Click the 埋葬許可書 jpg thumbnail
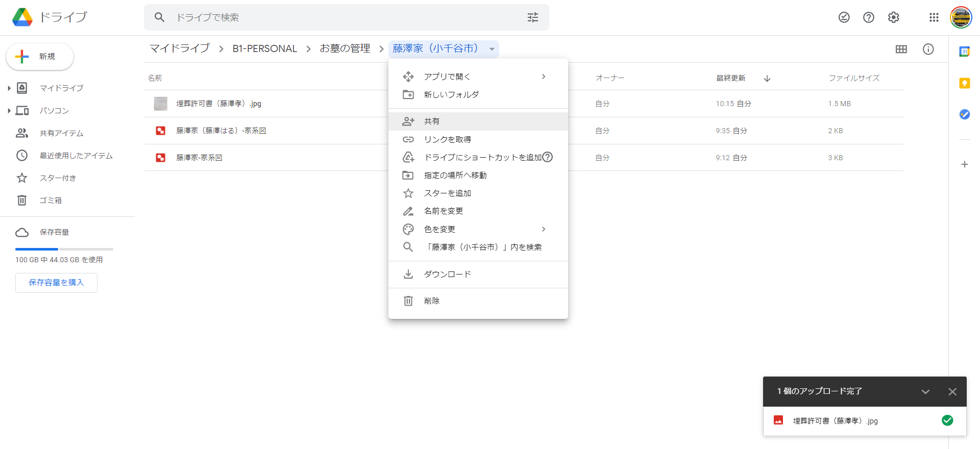The height and width of the screenshot is (449, 980). point(161,104)
